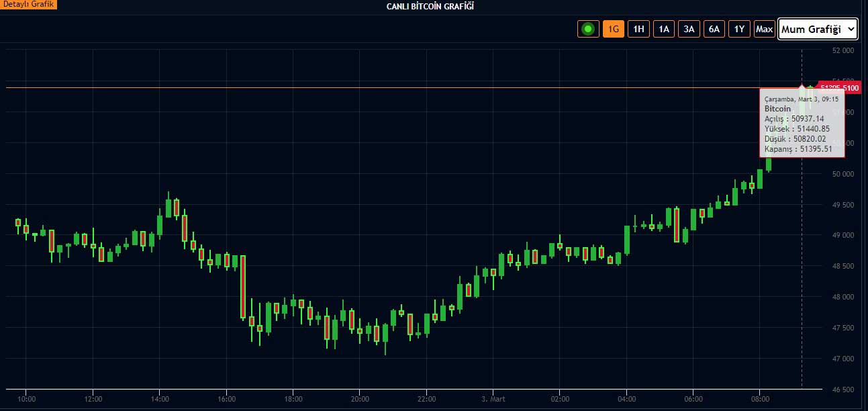This screenshot has height=411, width=868.
Task: Open the Detaylı Grafik link
Action: [28, 4]
